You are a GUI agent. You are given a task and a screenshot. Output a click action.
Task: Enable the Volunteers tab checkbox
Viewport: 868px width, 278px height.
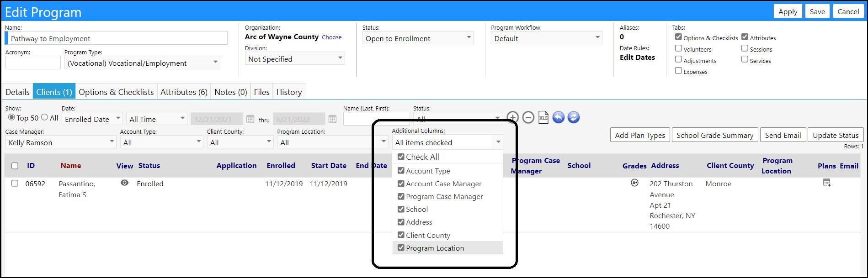click(x=678, y=48)
